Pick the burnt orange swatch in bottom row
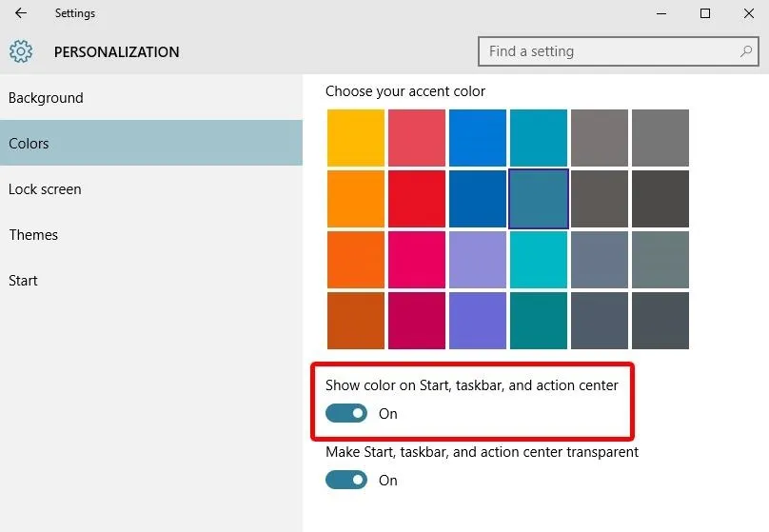Viewport: 769px width, 532px height. 356,321
